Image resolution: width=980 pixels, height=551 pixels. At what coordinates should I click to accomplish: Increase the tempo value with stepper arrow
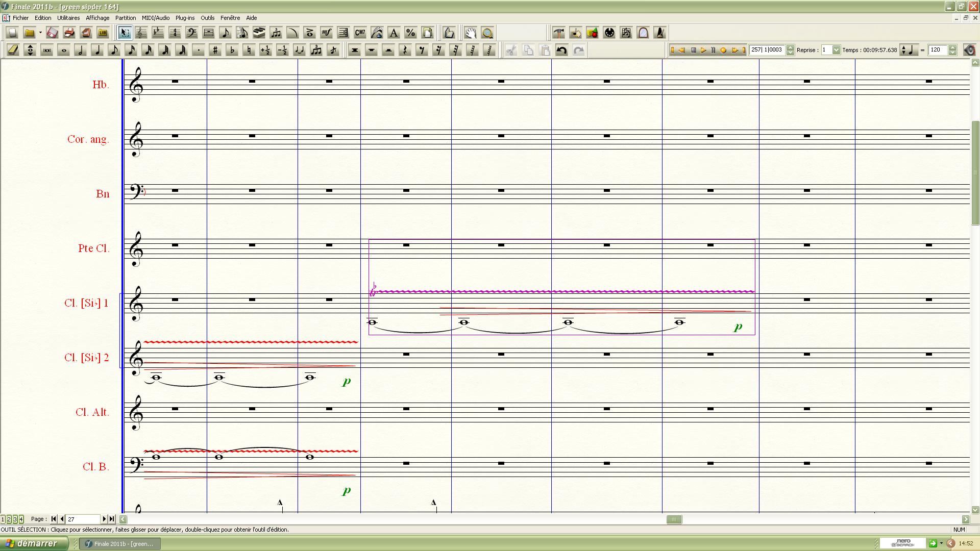click(952, 47)
